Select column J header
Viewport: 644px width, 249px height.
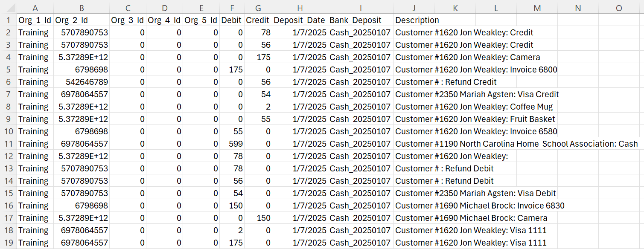[414, 8]
